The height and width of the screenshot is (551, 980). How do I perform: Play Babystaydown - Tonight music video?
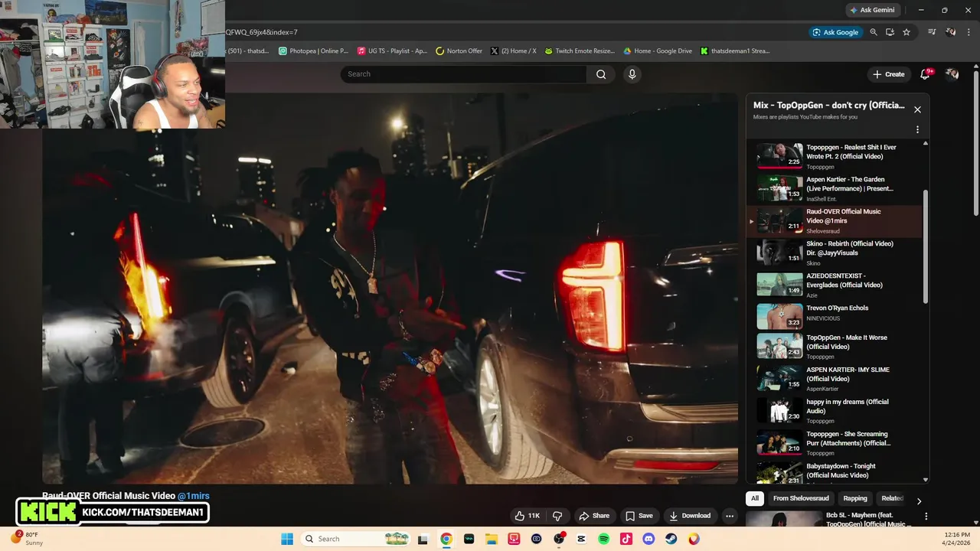pyautogui.click(x=835, y=473)
